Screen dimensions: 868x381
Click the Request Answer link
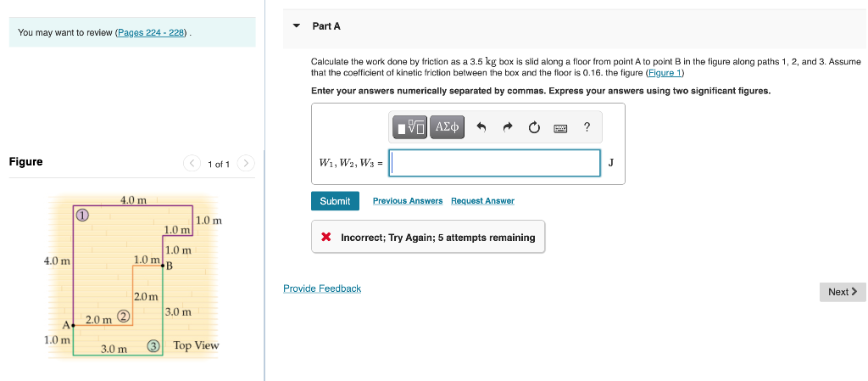click(482, 201)
